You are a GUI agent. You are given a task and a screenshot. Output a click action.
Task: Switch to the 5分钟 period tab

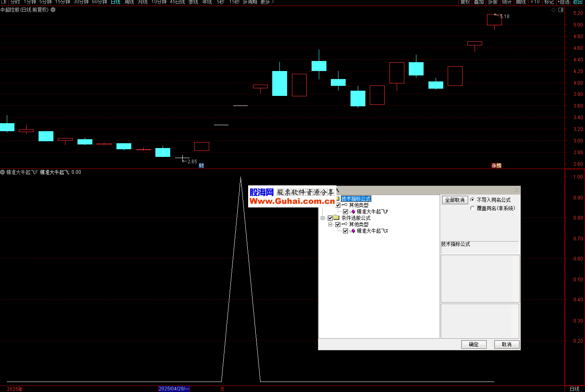pos(46,2)
